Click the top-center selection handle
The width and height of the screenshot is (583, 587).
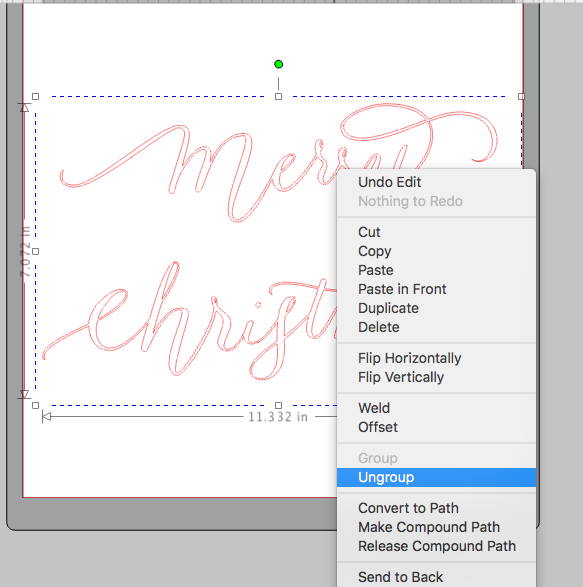278,97
